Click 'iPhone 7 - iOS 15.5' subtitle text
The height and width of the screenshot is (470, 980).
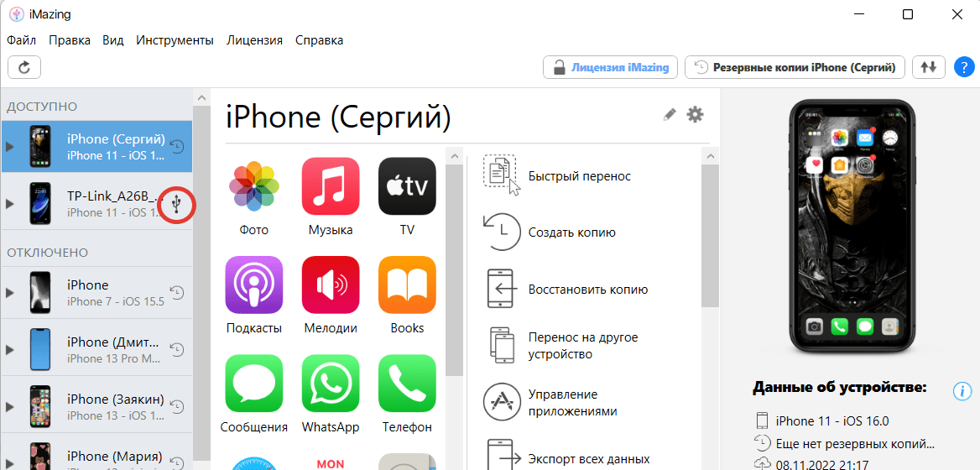tap(116, 302)
